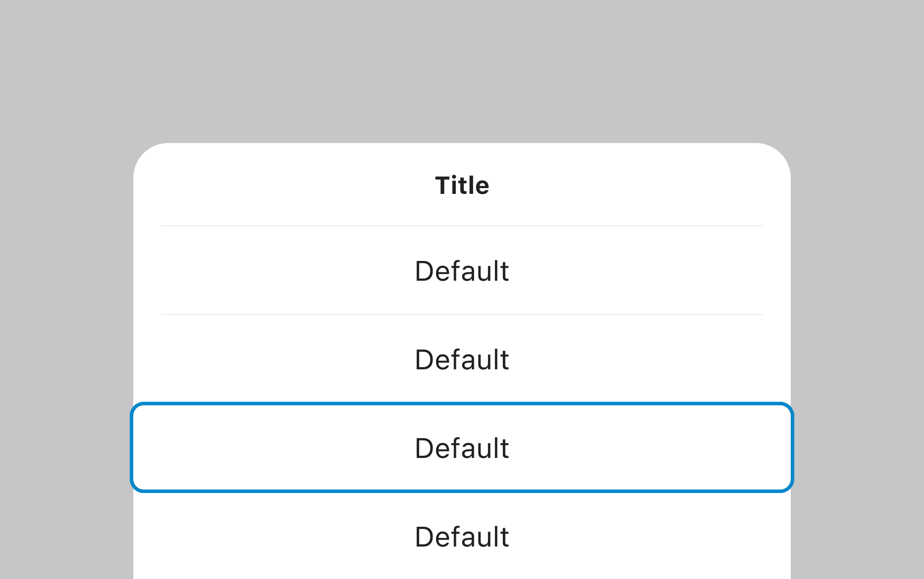
Task: Select the first Default option below Title
Action: point(462,271)
